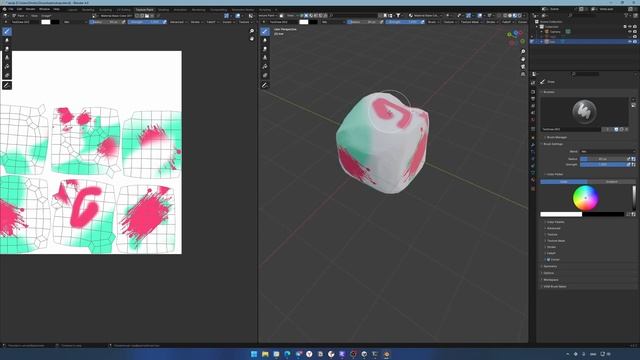The image size is (640, 360).
Task: Toggle the Cursor checkbox in brush panel
Action: coord(548,260)
